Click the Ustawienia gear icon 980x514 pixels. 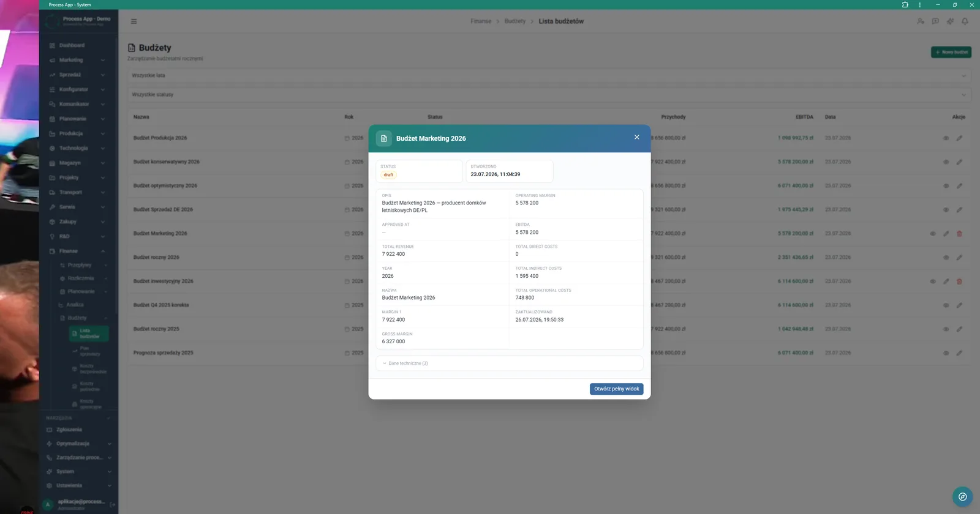click(x=50, y=486)
